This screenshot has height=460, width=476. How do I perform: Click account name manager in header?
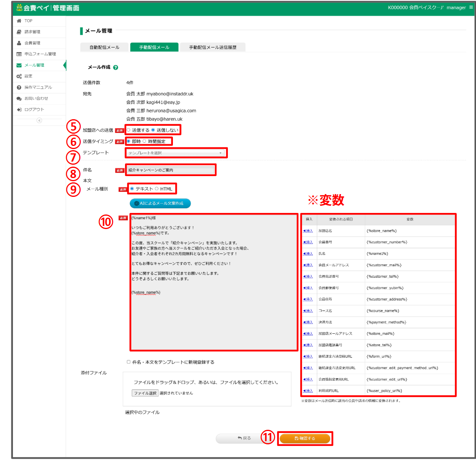(x=456, y=7)
